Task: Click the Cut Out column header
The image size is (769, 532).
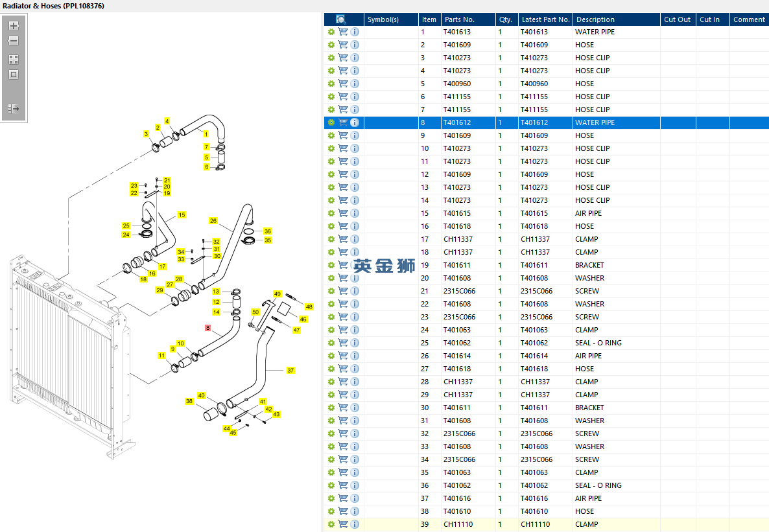Action: 678,19
